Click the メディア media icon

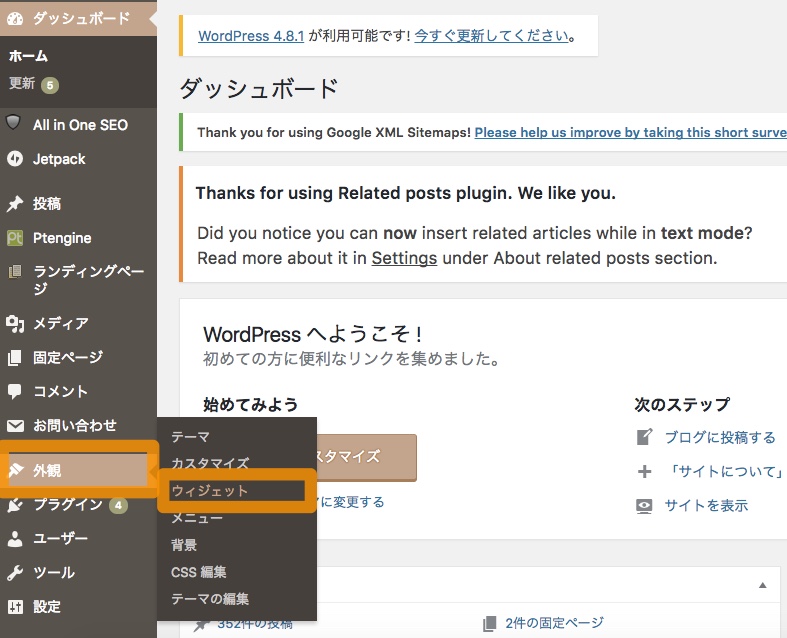click(x=15, y=324)
